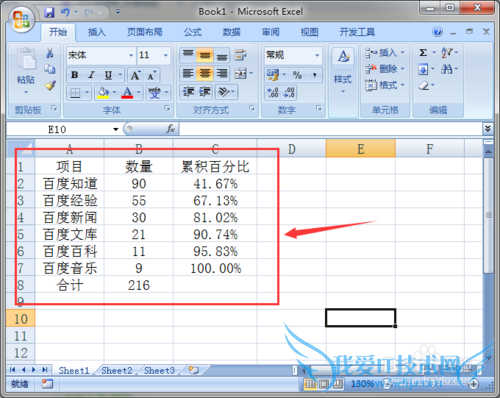Expand the 粘贴 paste dropdown arrow

26,92
